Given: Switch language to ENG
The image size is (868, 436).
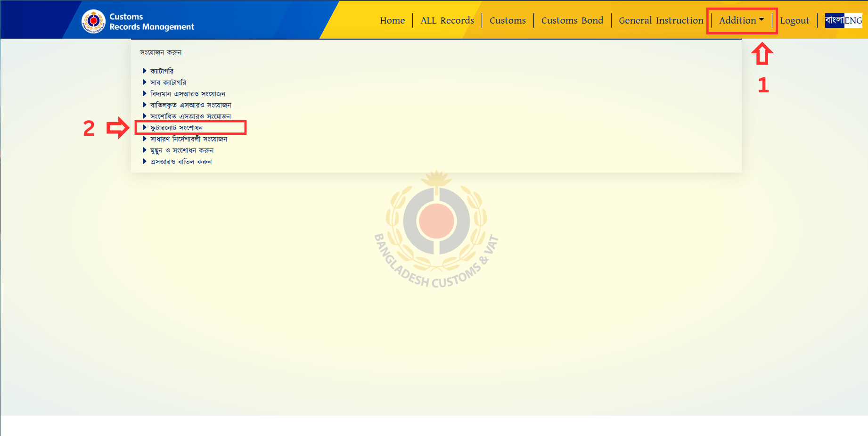Looking at the screenshot, I should click(x=853, y=20).
